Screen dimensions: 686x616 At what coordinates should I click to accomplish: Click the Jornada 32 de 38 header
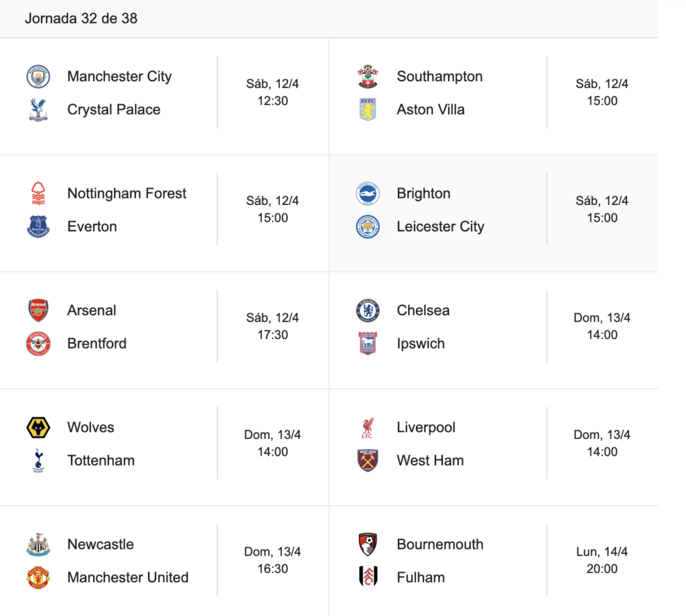pyautogui.click(x=81, y=18)
